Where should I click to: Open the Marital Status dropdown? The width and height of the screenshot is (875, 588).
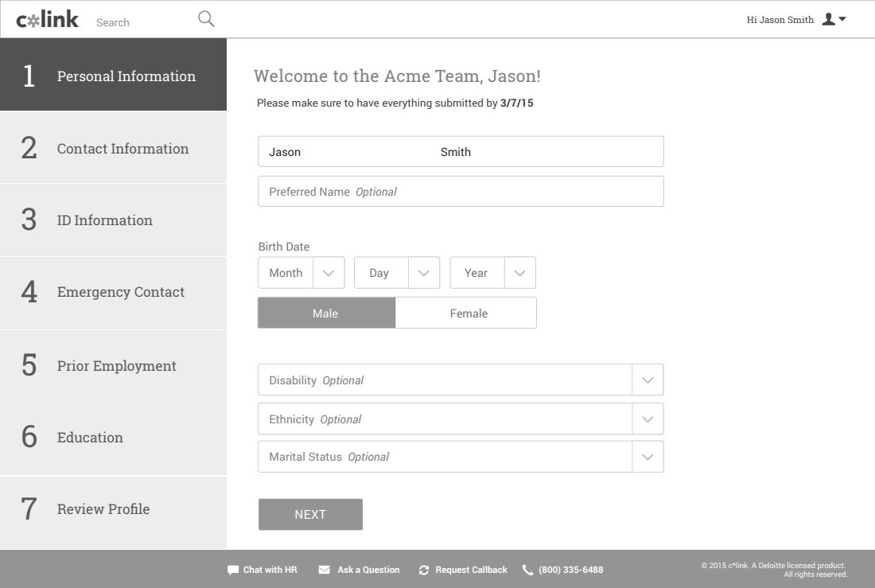[647, 458]
